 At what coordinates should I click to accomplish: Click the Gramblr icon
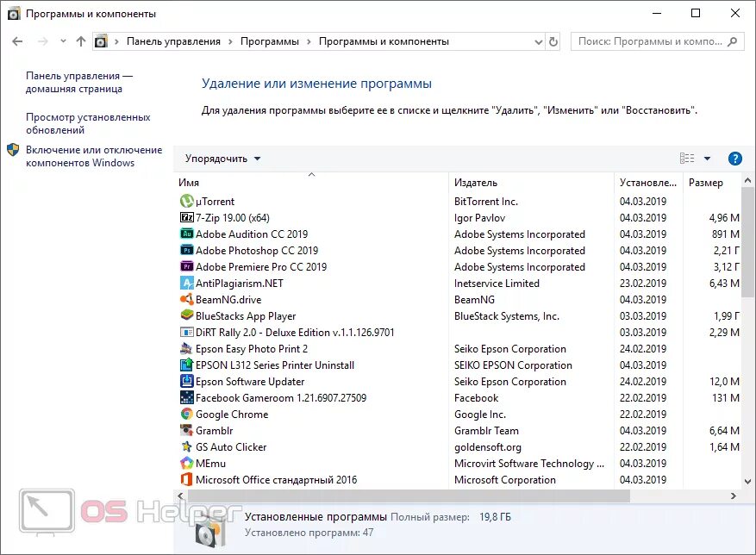(186, 431)
